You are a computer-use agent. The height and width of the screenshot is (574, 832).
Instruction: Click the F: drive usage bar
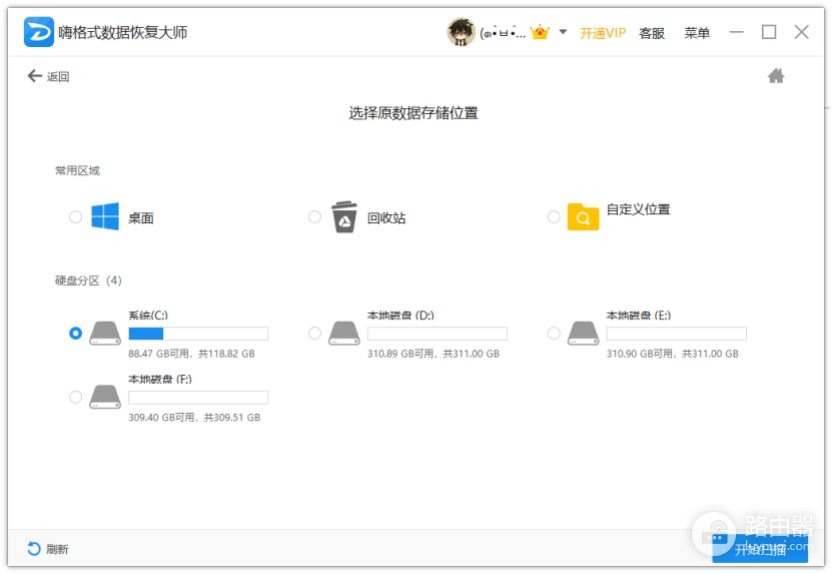(x=198, y=397)
